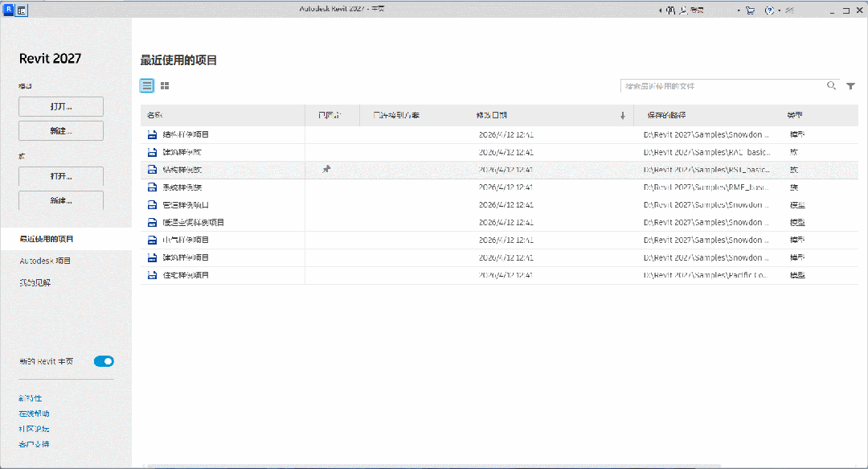The height and width of the screenshot is (469, 868).
Task: Open the funnel filter for recent files
Action: pos(851,86)
